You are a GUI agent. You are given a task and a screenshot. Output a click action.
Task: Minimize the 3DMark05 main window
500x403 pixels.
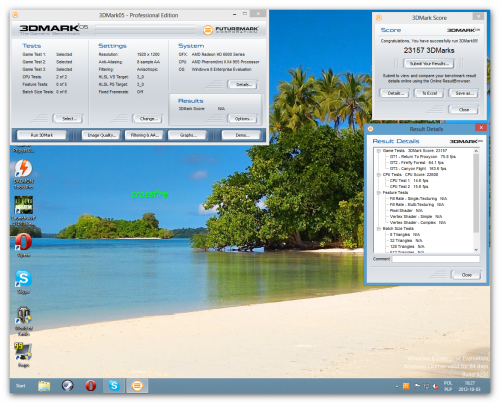pyautogui.click(x=234, y=14)
